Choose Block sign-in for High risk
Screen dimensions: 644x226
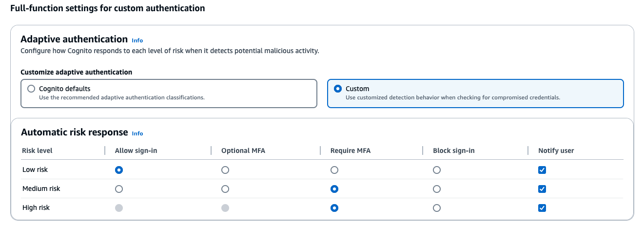pyautogui.click(x=437, y=208)
